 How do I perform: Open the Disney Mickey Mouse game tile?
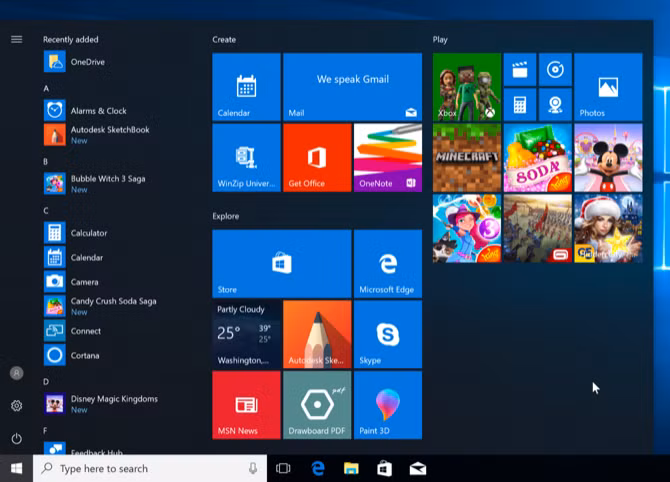pos(608,158)
